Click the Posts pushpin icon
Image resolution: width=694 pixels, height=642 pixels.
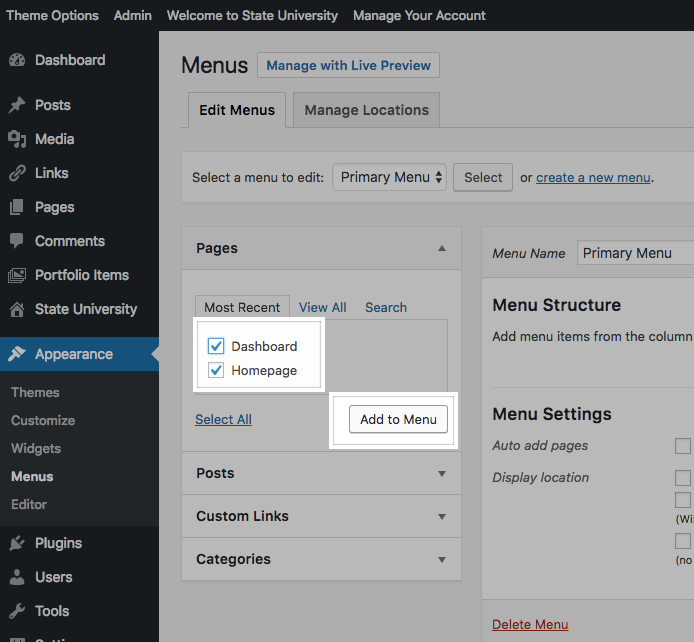tap(17, 105)
